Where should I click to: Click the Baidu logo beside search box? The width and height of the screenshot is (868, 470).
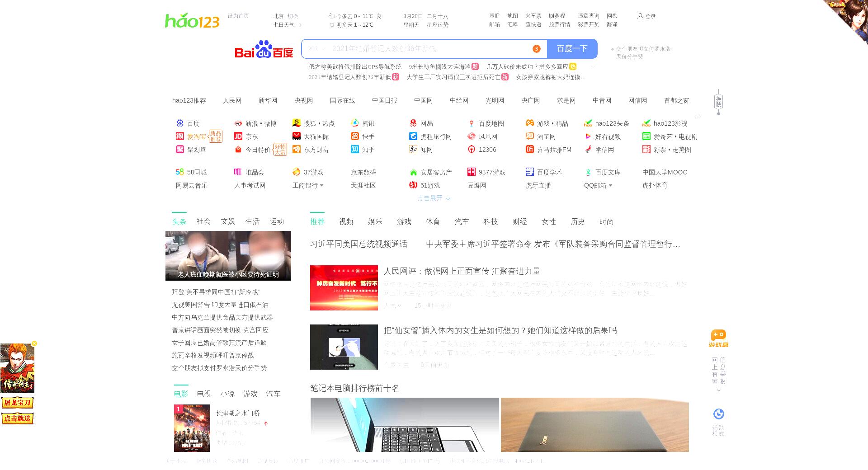264,49
